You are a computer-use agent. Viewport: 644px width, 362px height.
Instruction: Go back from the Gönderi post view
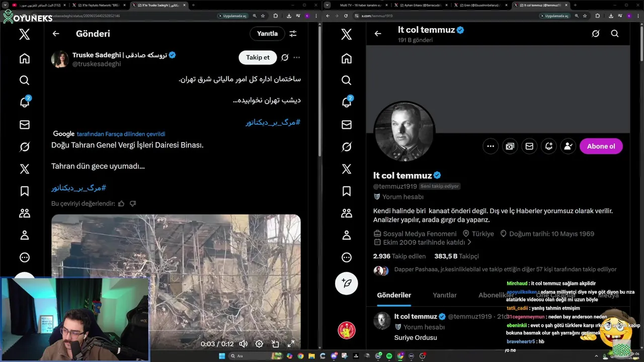56,34
